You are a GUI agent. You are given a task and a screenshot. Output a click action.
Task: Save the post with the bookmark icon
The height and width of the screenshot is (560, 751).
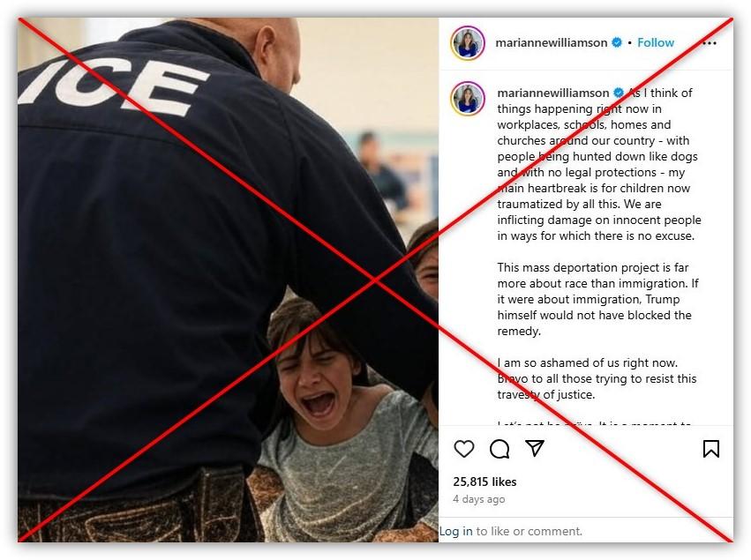tap(711, 449)
